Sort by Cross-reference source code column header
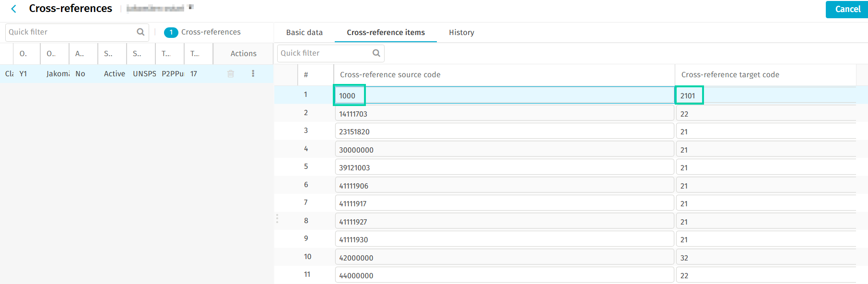This screenshot has width=868, height=284. 390,75
